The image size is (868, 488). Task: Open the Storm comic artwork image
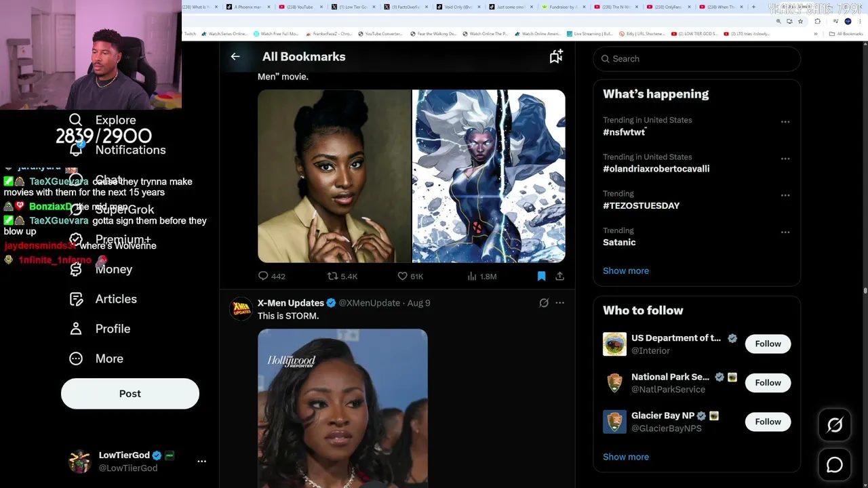coord(489,176)
